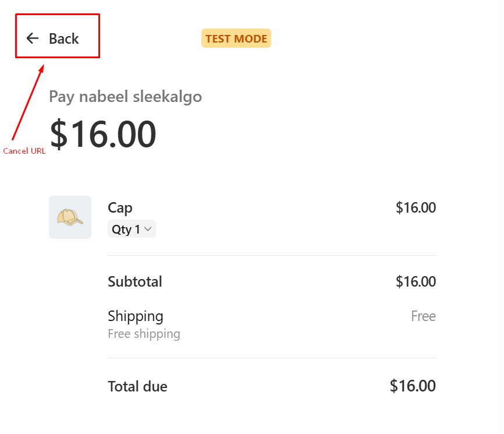This screenshot has height=434, width=504.
Task: Click the chevron next to Qty 1
Action: coord(148,230)
